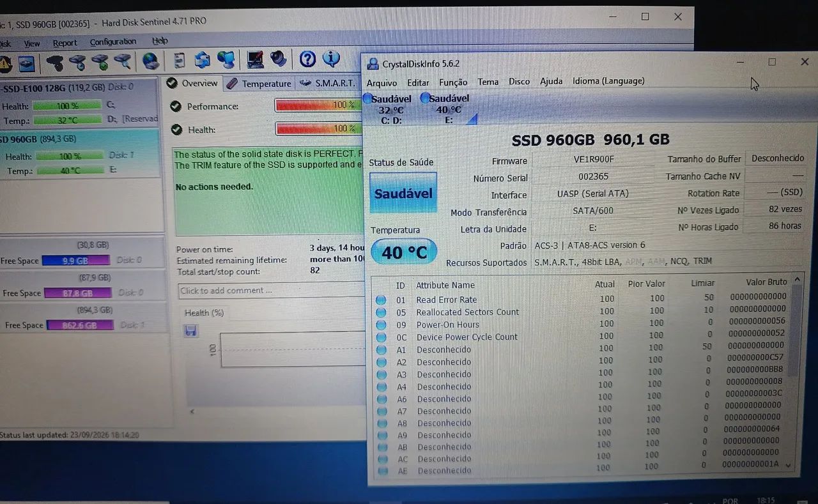Click the first black disk test icon in Hard Disk Sentinel toolbar
Viewport: 818px width, 504px height.
[x=56, y=63]
